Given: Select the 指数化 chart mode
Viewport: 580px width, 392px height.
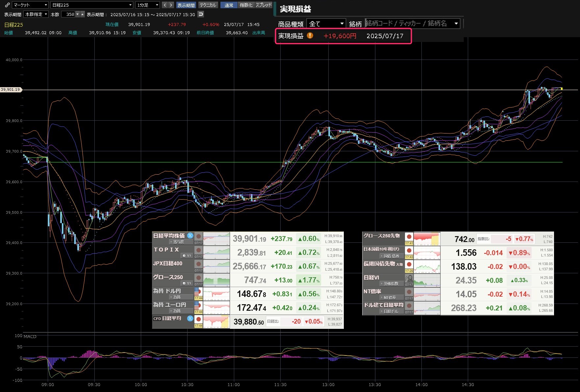Looking at the screenshot, I should click(x=246, y=5).
